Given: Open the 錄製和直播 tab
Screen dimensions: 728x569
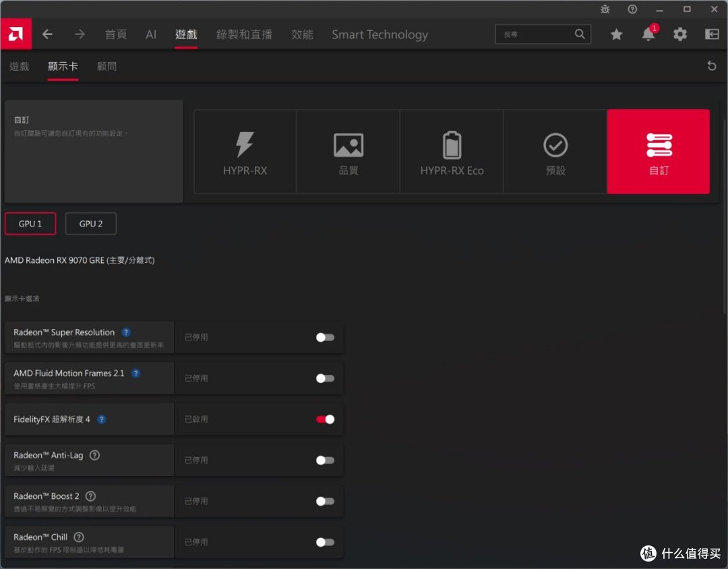Looking at the screenshot, I should pyautogui.click(x=244, y=34).
